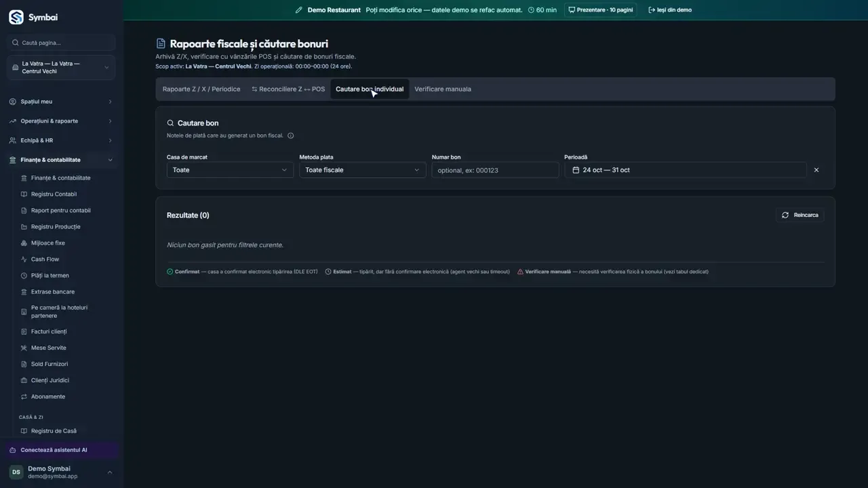Click the Reincarca button
This screenshot has height=488, width=868.
(x=800, y=216)
